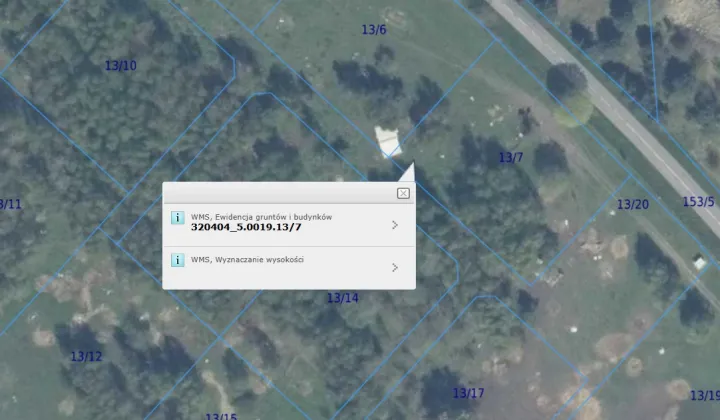The width and height of the screenshot is (720, 420).
Task: Expand the Wyznaczanie wysokości entry arrow
Action: (x=395, y=268)
